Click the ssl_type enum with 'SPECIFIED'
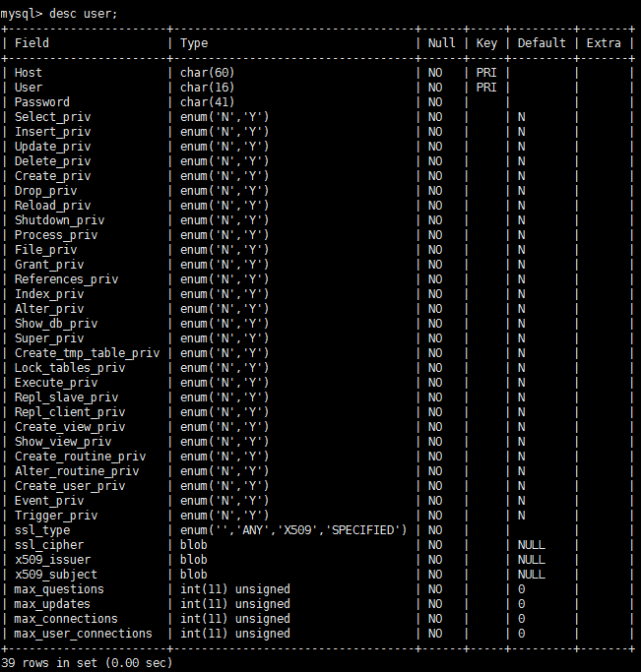Viewport: 641px width, 672px height. 293,530
